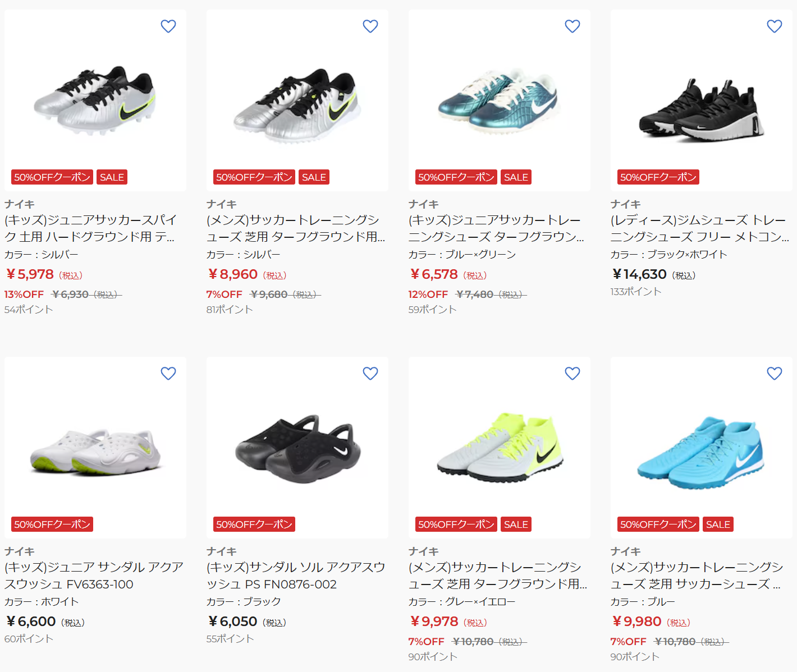Open ソル アクアスウッシュ PS FN0876-002 title link

(296, 576)
